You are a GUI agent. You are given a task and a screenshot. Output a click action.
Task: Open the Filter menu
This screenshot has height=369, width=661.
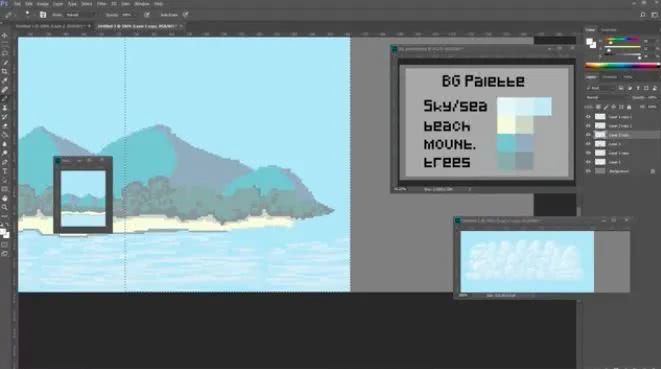[x=102, y=4]
